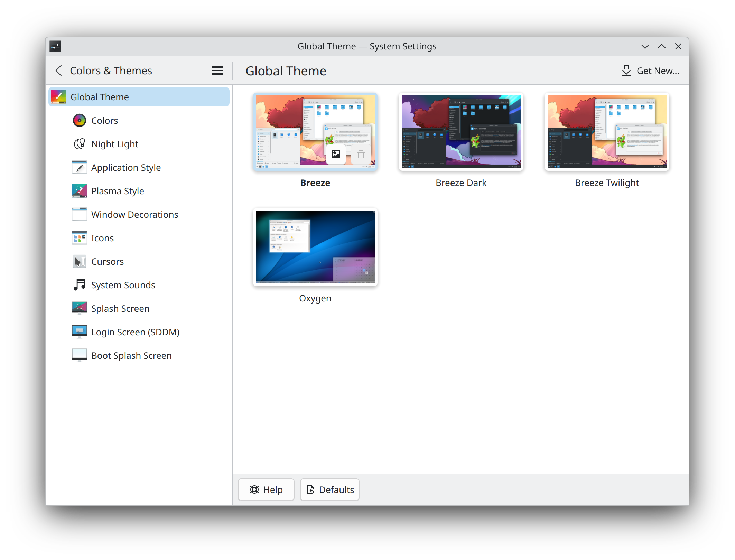Image resolution: width=735 pixels, height=560 pixels.
Task: Click the System Settings app icon in titlebar
Action: [x=55, y=46]
